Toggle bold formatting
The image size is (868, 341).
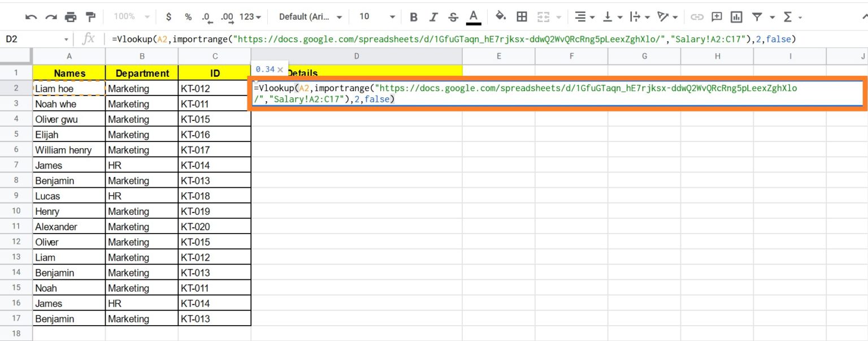[x=413, y=17]
